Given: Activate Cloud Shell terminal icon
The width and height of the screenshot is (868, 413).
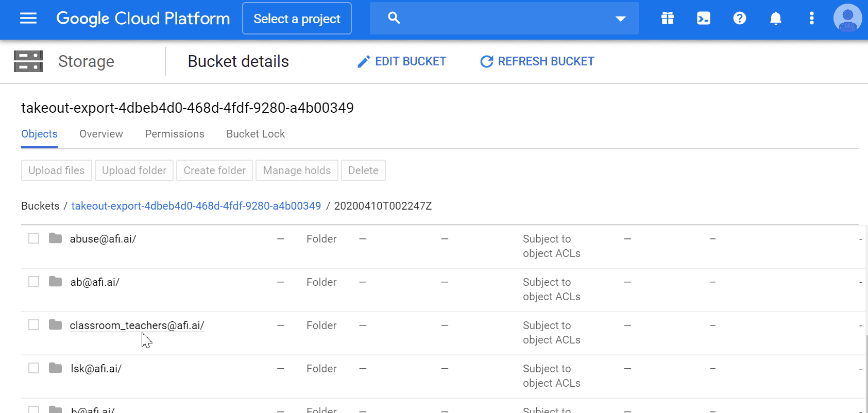Looking at the screenshot, I should pyautogui.click(x=704, y=19).
